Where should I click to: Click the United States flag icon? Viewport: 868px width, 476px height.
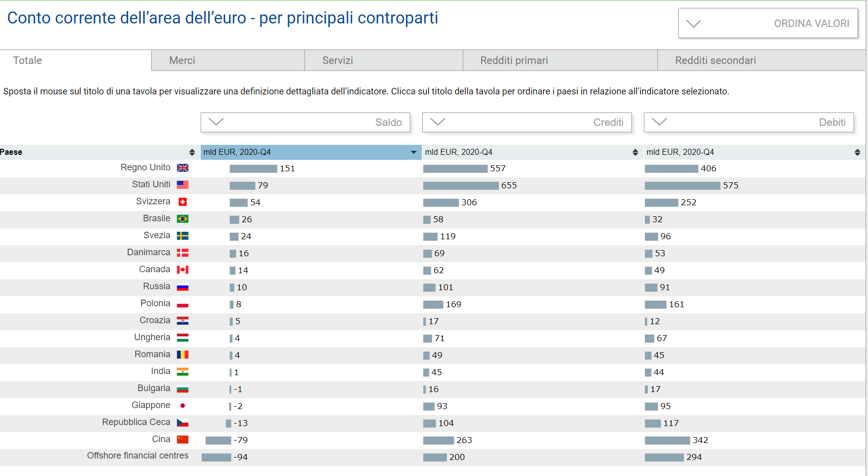coord(183,185)
